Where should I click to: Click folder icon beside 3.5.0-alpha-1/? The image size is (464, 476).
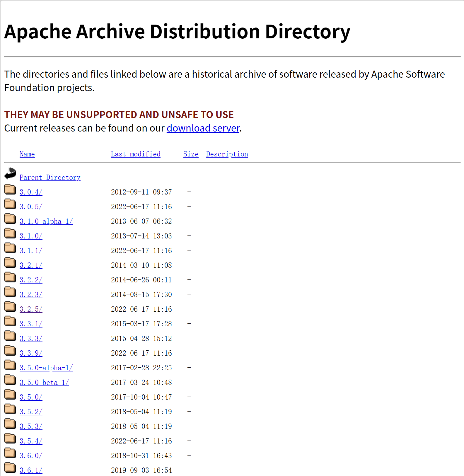click(10, 365)
